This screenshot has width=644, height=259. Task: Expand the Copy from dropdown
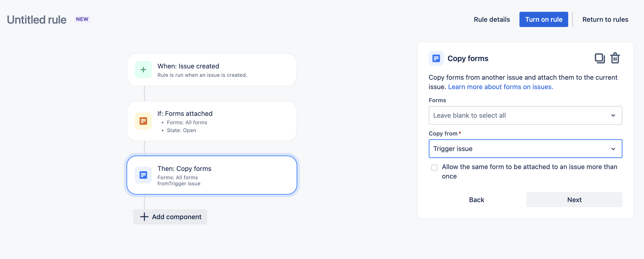[525, 149]
